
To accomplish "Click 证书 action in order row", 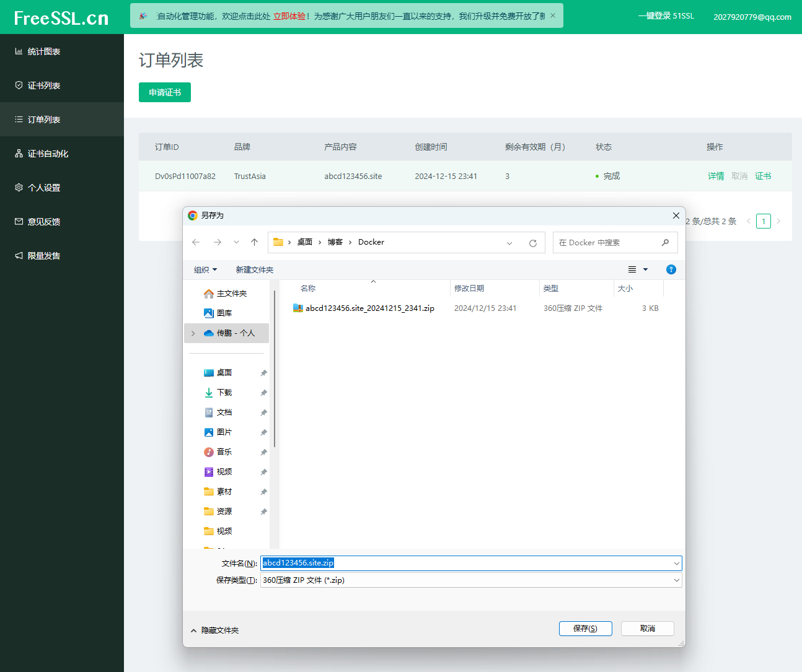I will click(x=763, y=176).
